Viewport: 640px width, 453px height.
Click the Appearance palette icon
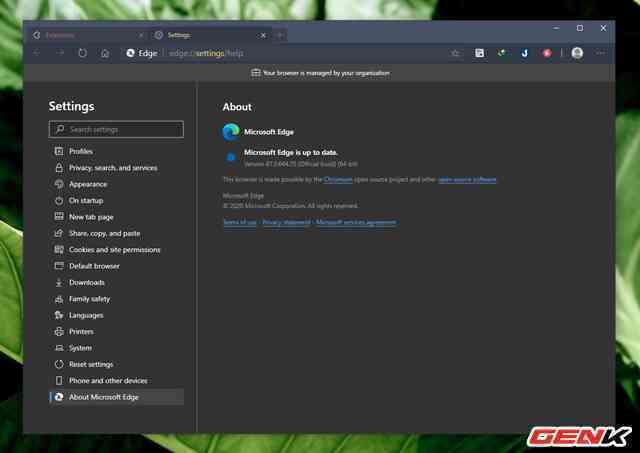tap(59, 184)
